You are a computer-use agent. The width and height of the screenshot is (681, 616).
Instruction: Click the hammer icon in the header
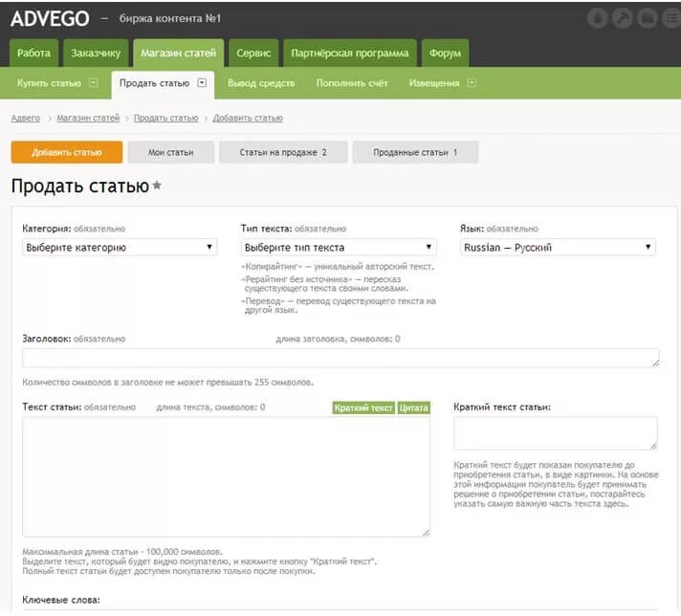click(622, 18)
